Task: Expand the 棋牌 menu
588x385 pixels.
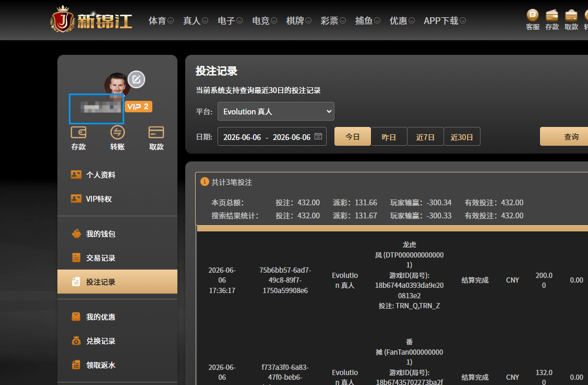Action: (x=298, y=21)
